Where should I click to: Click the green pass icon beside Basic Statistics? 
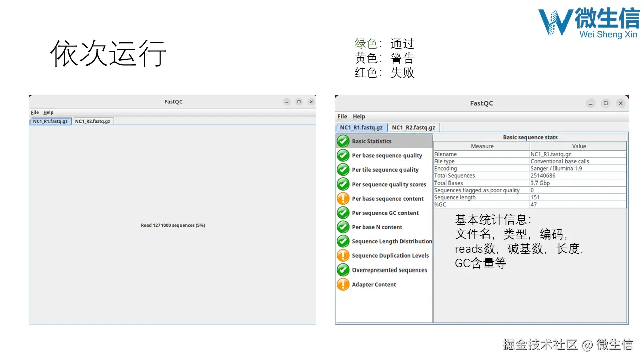coord(343,141)
